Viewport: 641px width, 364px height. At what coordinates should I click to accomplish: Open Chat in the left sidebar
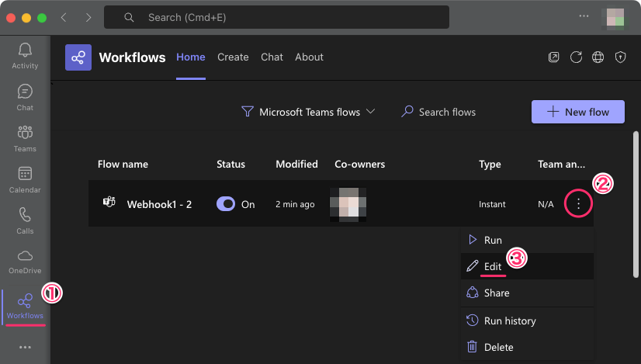pos(25,97)
